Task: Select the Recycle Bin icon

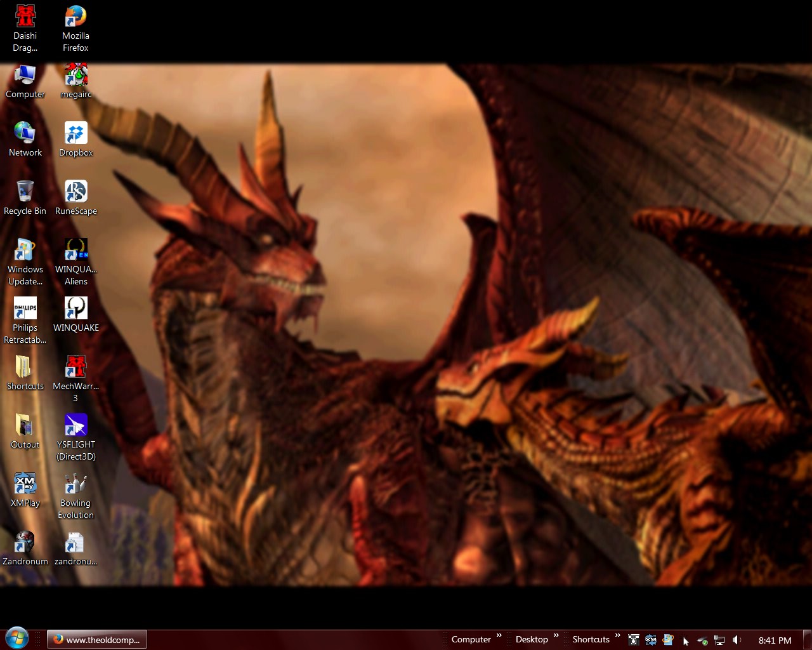Action: click(25, 198)
